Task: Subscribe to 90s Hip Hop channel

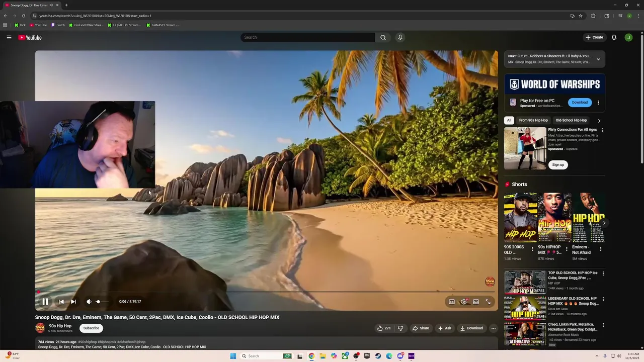Action: 91,328
